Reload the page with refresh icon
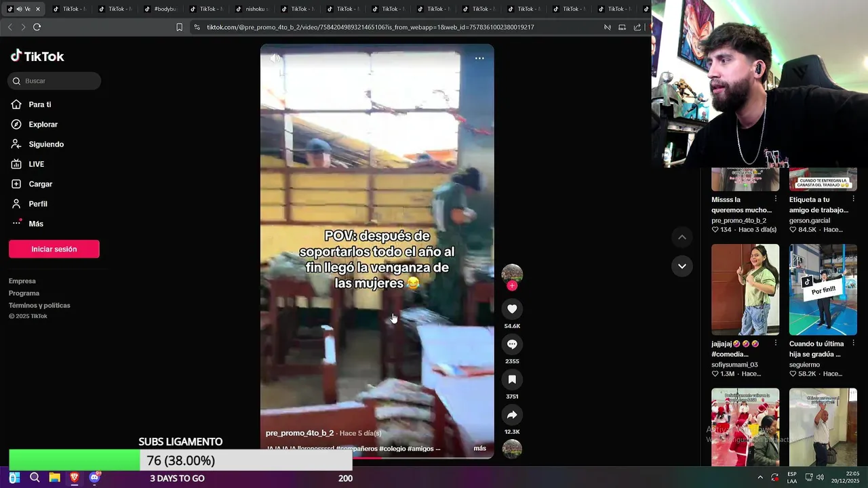 click(37, 27)
